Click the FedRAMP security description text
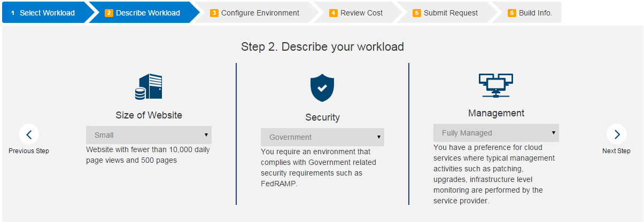Image resolution: width=644 pixels, height=222 pixels. point(319,168)
